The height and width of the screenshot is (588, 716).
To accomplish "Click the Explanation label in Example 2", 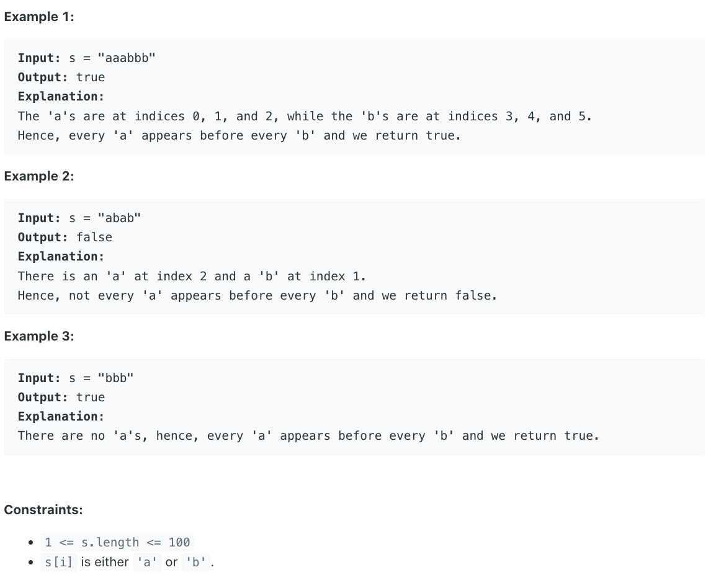I will (61, 257).
